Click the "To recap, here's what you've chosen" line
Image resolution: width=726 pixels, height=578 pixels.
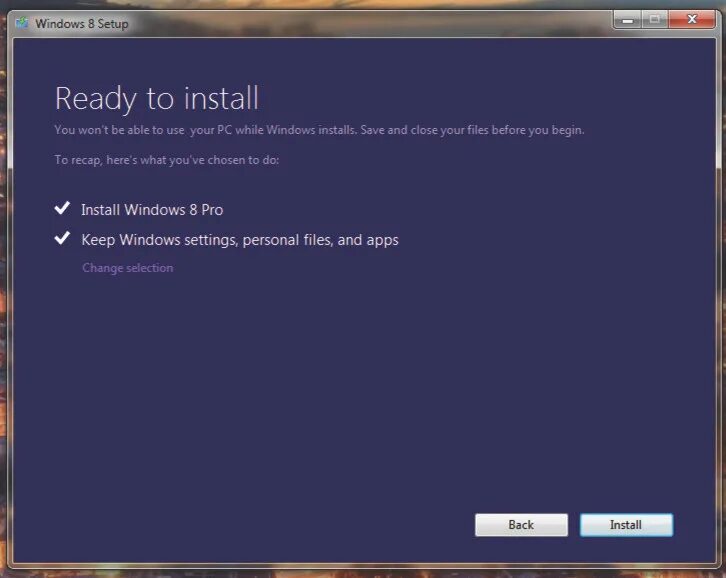pos(167,160)
